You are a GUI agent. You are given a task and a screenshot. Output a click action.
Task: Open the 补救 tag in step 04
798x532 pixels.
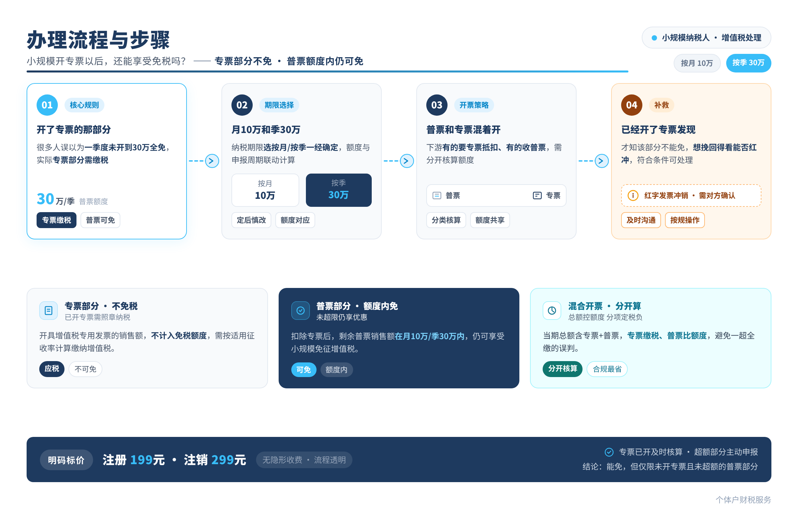pos(661,105)
